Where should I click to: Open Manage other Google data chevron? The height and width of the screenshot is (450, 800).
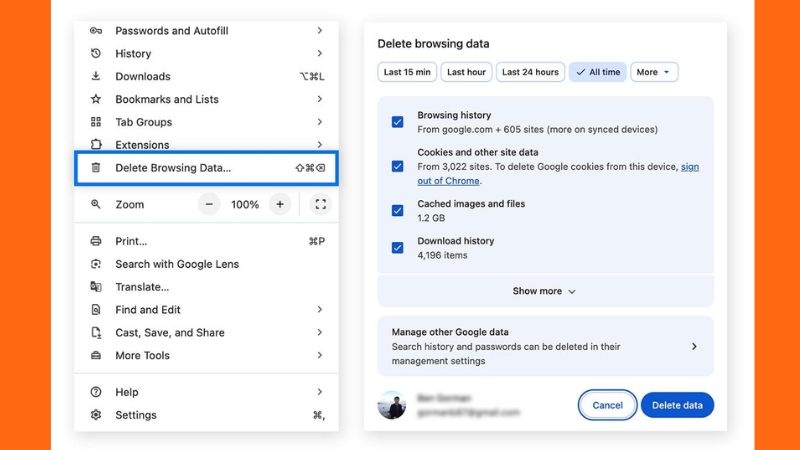tap(694, 346)
